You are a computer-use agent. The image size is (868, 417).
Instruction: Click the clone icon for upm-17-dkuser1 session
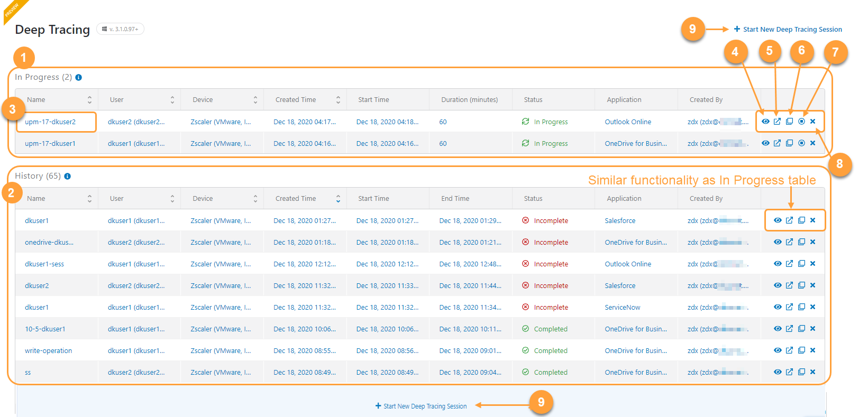[789, 143]
